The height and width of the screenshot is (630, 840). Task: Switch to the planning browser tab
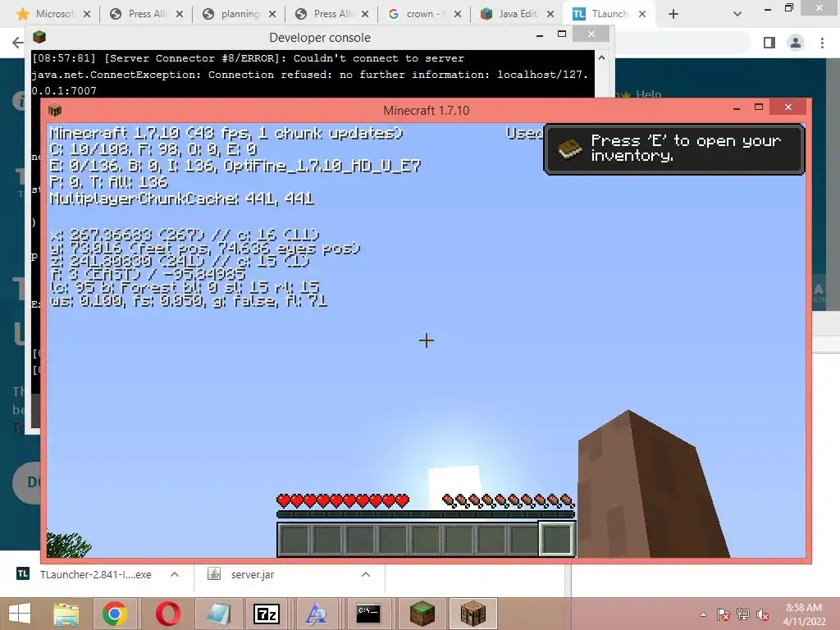tap(239, 14)
